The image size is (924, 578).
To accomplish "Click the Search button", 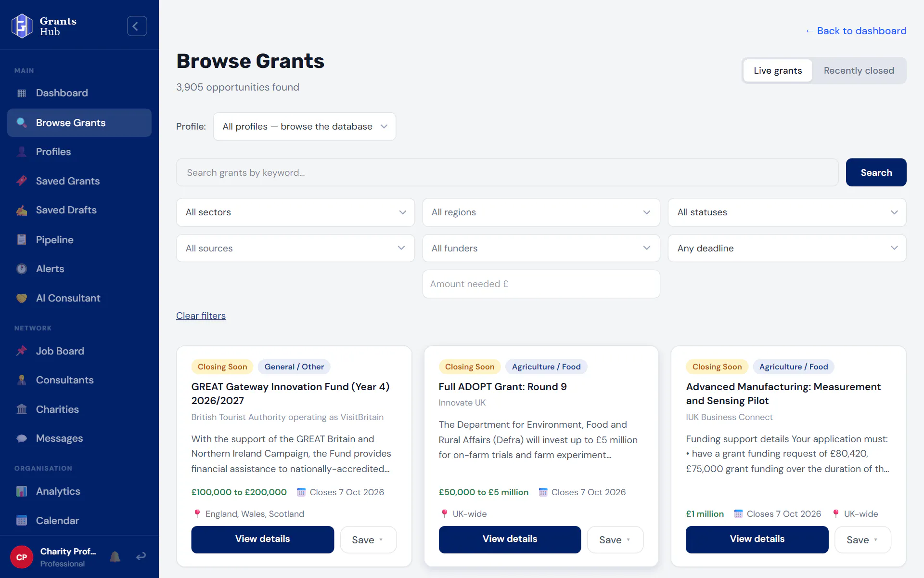I will (x=876, y=172).
